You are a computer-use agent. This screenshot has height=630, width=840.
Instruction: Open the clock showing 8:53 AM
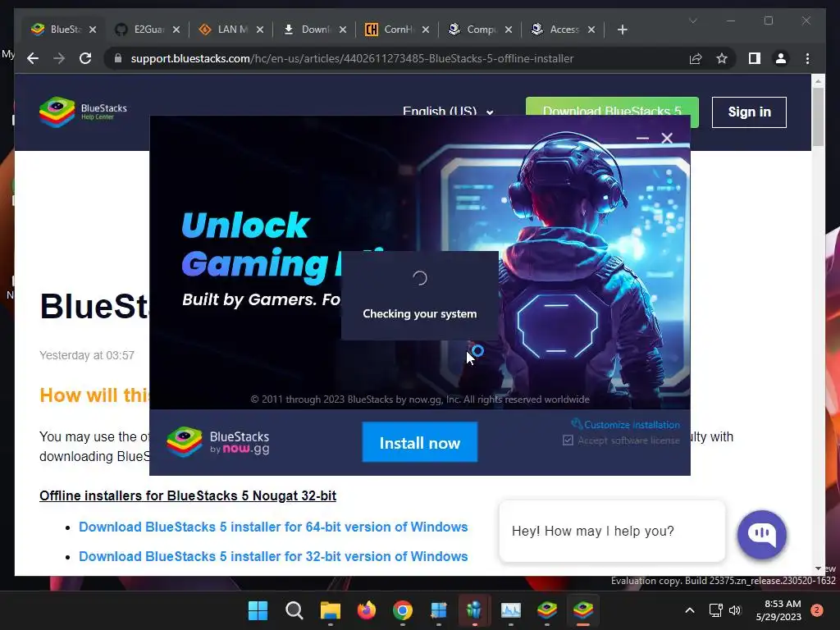click(x=778, y=610)
